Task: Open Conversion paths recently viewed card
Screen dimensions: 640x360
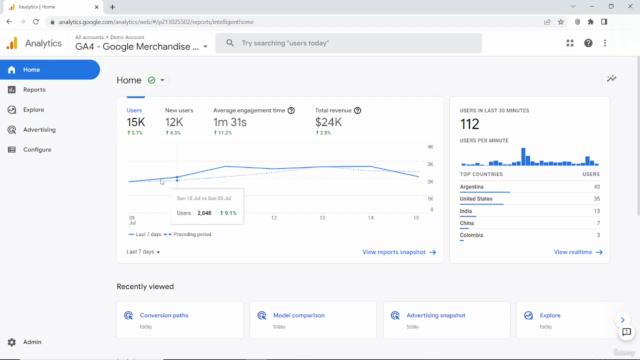Action: [180, 320]
